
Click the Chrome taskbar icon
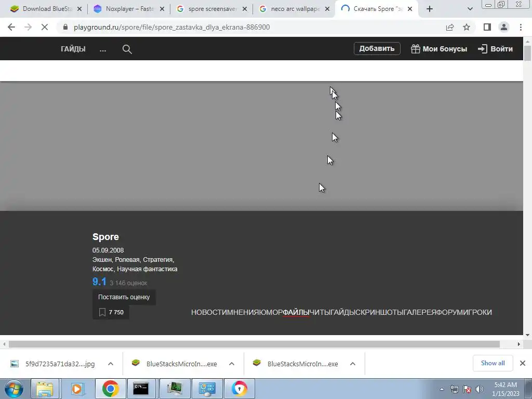tap(110, 389)
